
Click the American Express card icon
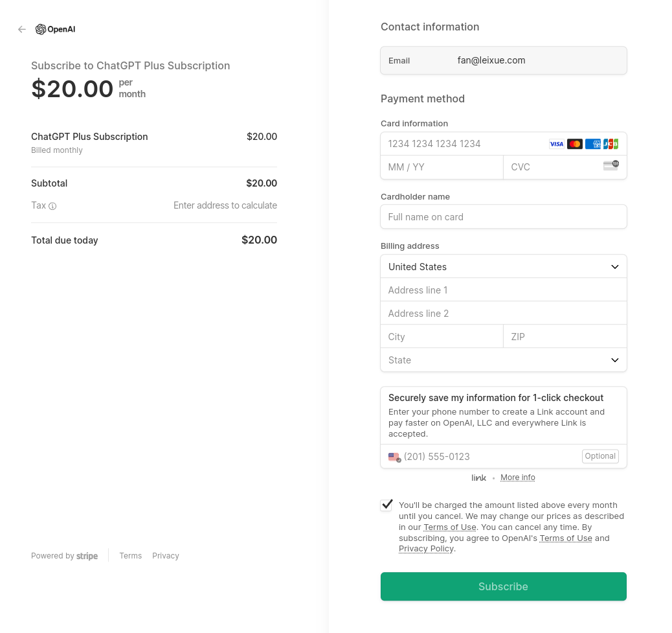[x=593, y=144]
